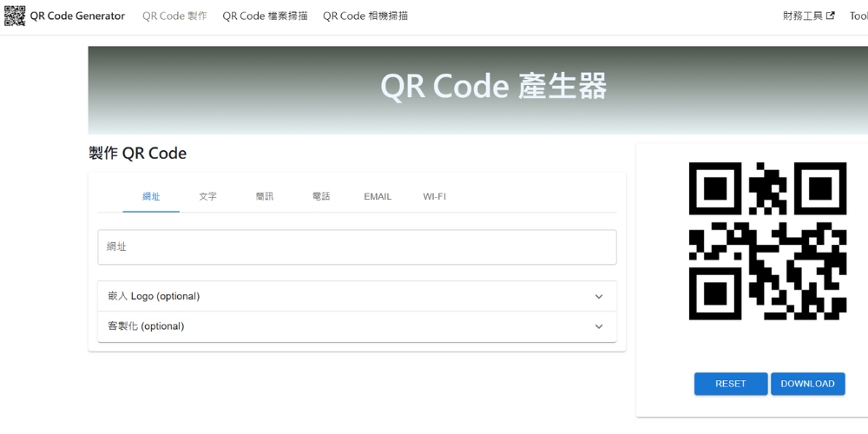This screenshot has width=868, height=434.
Task: Click the DOWNLOAD button
Action: point(807,384)
